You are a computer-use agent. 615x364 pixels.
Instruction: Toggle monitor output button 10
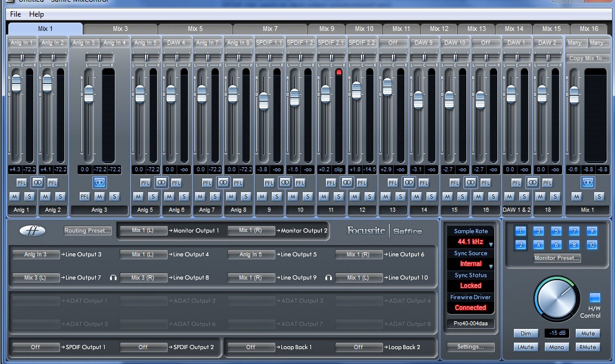[592, 245]
